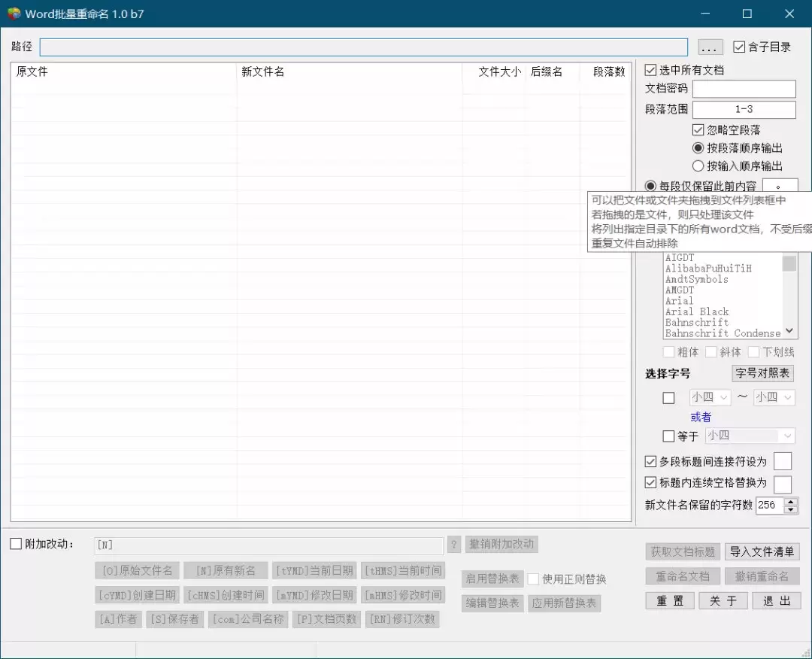The image size is (812, 659).
Task: Open the 字号对照表 button
Action: click(762, 373)
